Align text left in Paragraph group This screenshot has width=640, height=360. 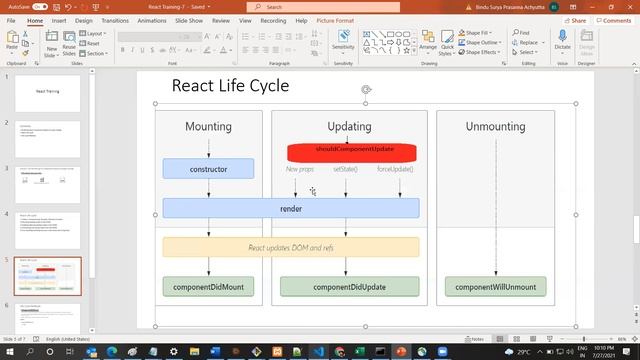(x=245, y=50)
